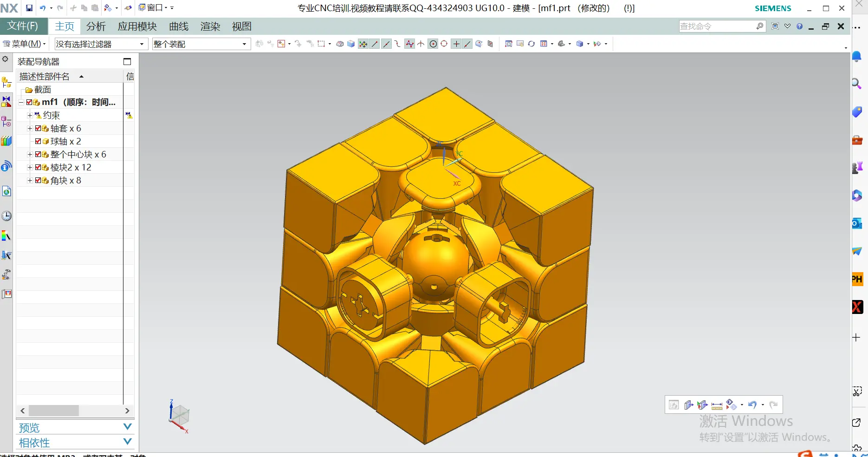Viewport: 868px width, 457px height.
Task: Toggle the 球轴 x 2 checkbox
Action: 38,142
